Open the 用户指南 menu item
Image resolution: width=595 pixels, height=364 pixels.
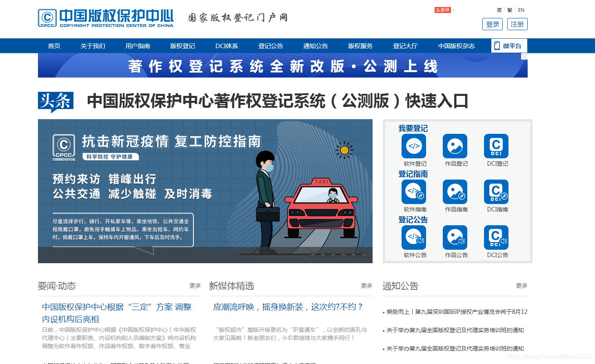[138, 46]
